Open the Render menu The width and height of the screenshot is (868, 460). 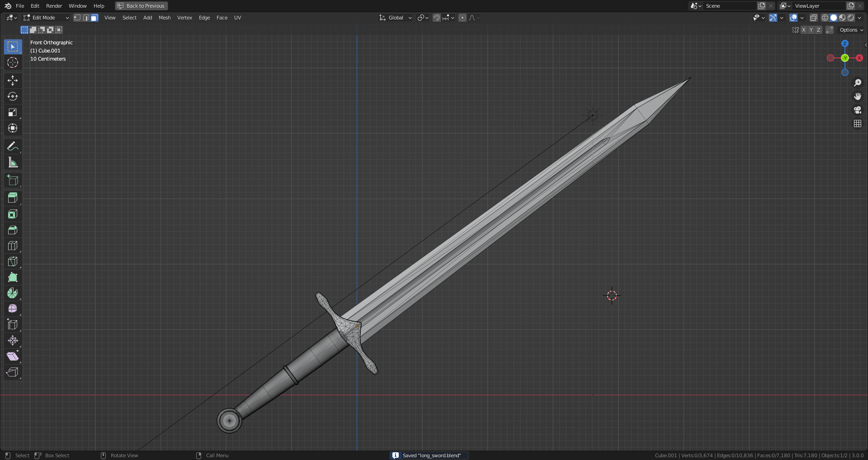point(54,6)
